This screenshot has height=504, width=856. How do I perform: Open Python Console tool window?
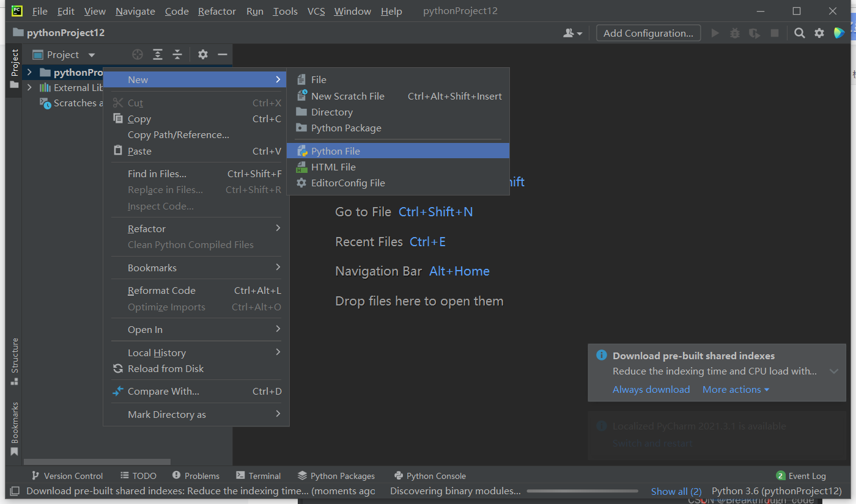click(x=430, y=476)
